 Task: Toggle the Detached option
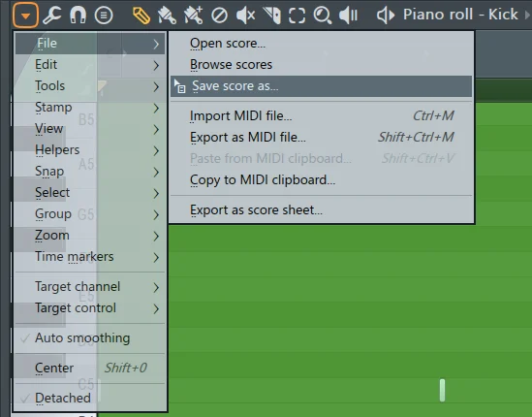90,398
